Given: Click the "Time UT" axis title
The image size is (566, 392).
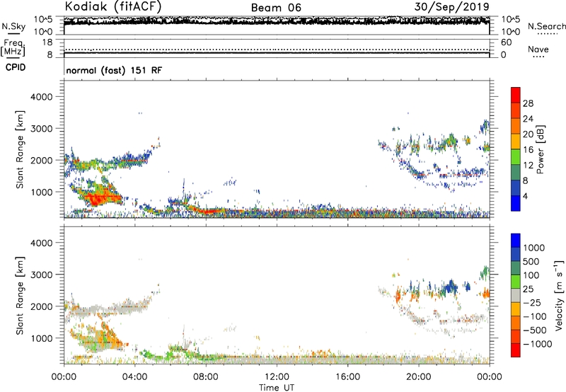Looking at the screenshot, I should 277,388.
